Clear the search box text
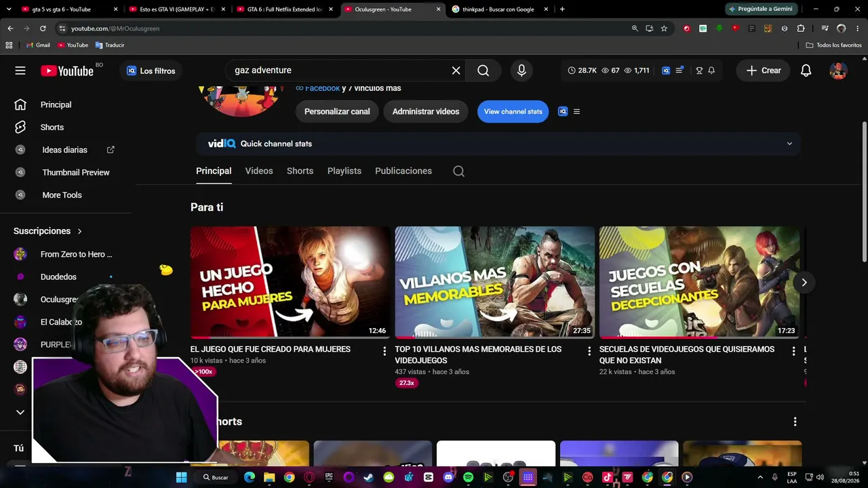 pyautogui.click(x=456, y=70)
